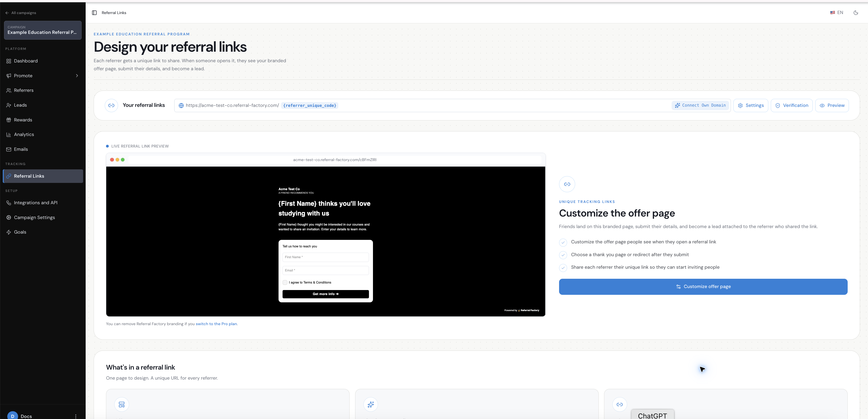Toggle the sidebar panel icon
Viewport: 868px width, 419px height.
click(94, 13)
